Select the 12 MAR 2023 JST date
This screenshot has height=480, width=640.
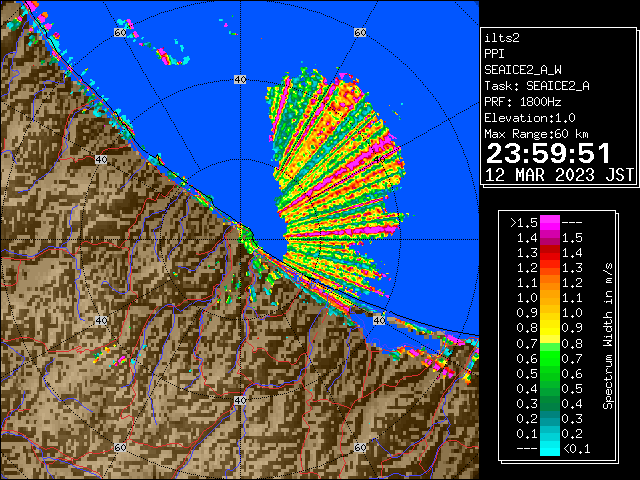tap(559, 175)
